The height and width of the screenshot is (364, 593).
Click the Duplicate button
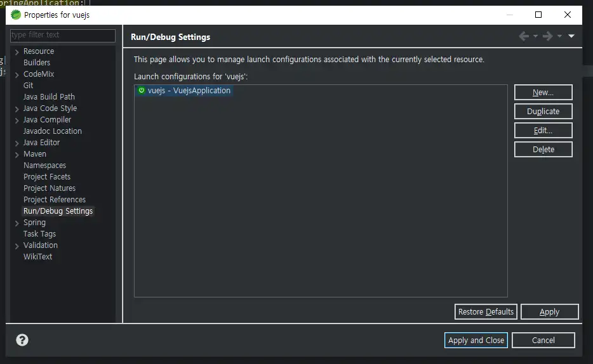pyautogui.click(x=543, y=112)
